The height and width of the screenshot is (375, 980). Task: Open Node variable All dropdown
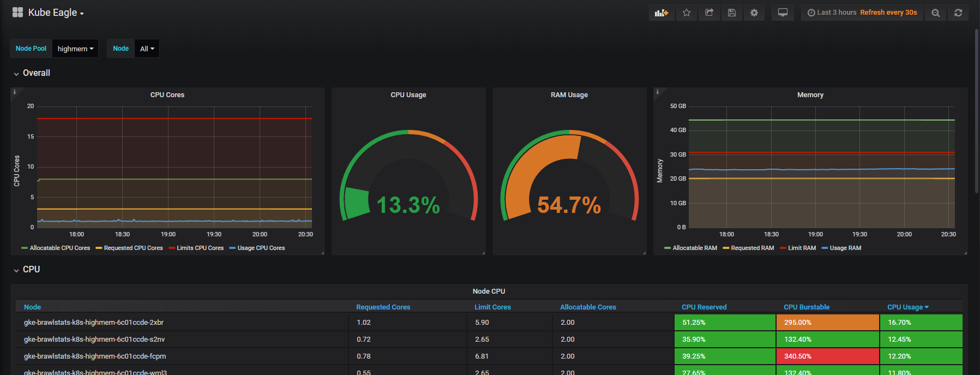tap(147, 49)
